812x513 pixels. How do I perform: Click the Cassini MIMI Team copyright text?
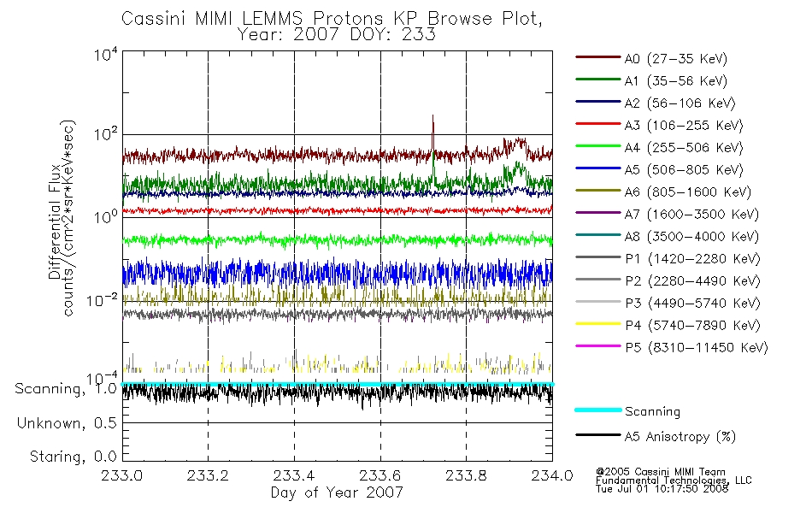tap(661, 472)
